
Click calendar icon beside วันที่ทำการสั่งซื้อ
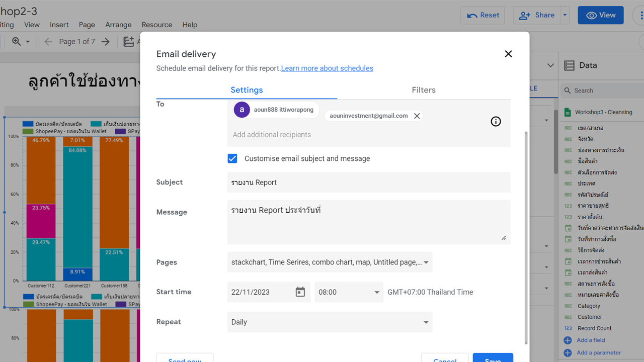coord(568,239)
